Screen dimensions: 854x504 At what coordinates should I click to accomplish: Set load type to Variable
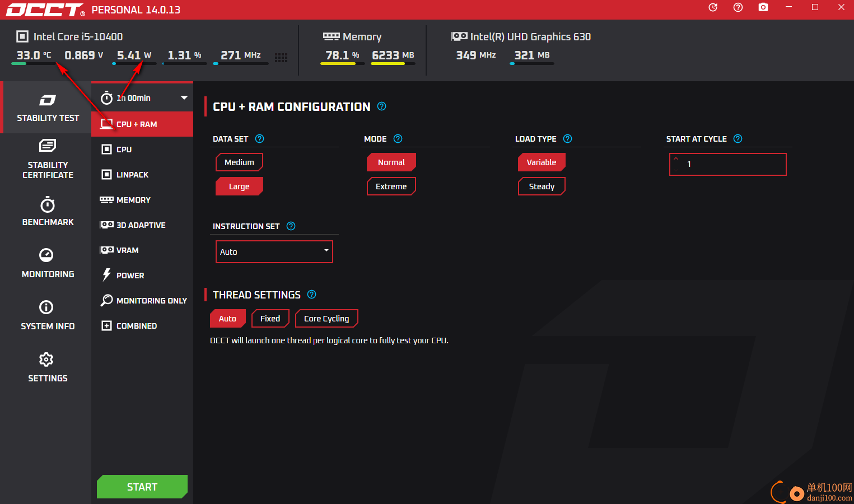pos(542,162)
